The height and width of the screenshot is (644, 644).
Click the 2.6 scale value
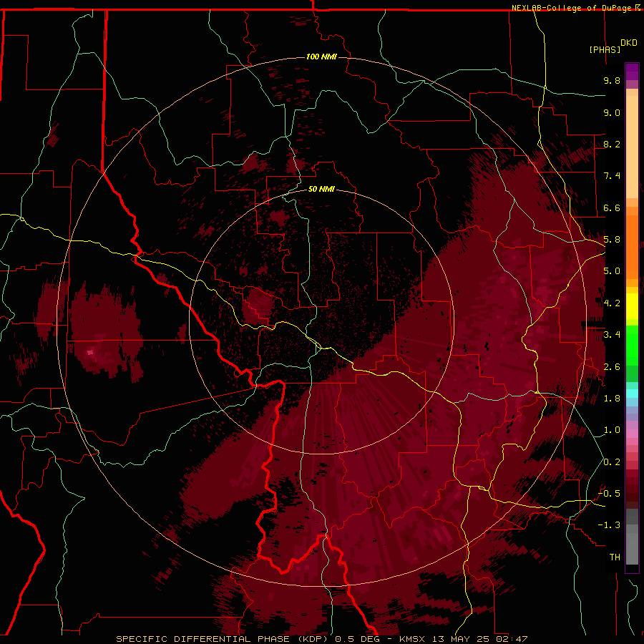click(x=612, y=367)
